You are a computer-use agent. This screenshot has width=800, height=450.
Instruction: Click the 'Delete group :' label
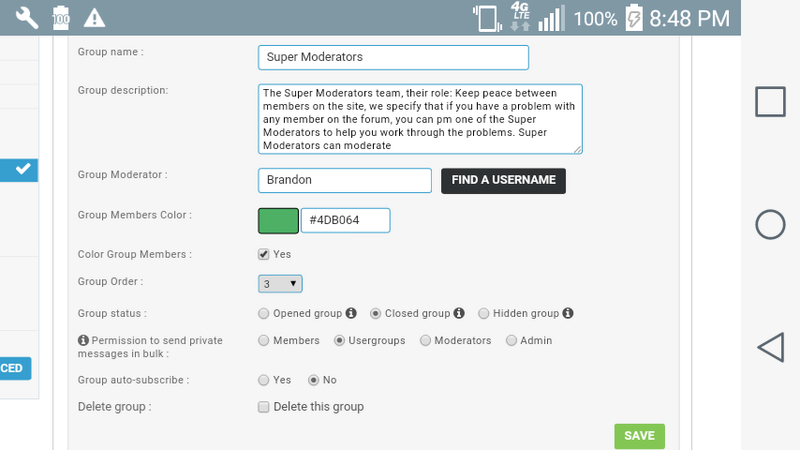[x=115, y=407]
